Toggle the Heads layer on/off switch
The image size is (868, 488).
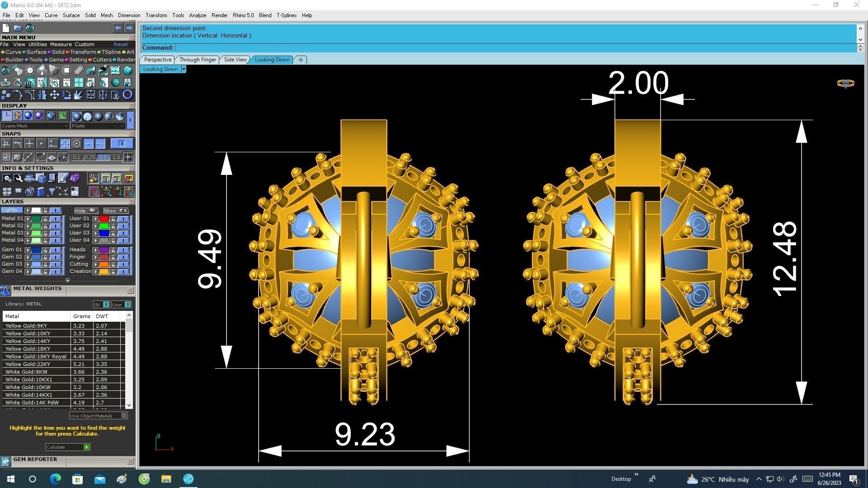pos(123,250)
